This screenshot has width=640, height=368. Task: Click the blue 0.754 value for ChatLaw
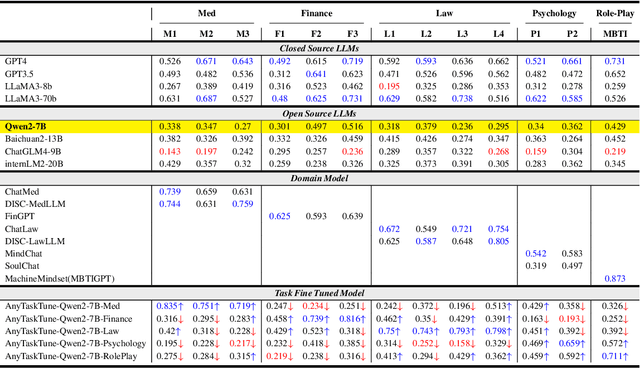pos(499,229)
